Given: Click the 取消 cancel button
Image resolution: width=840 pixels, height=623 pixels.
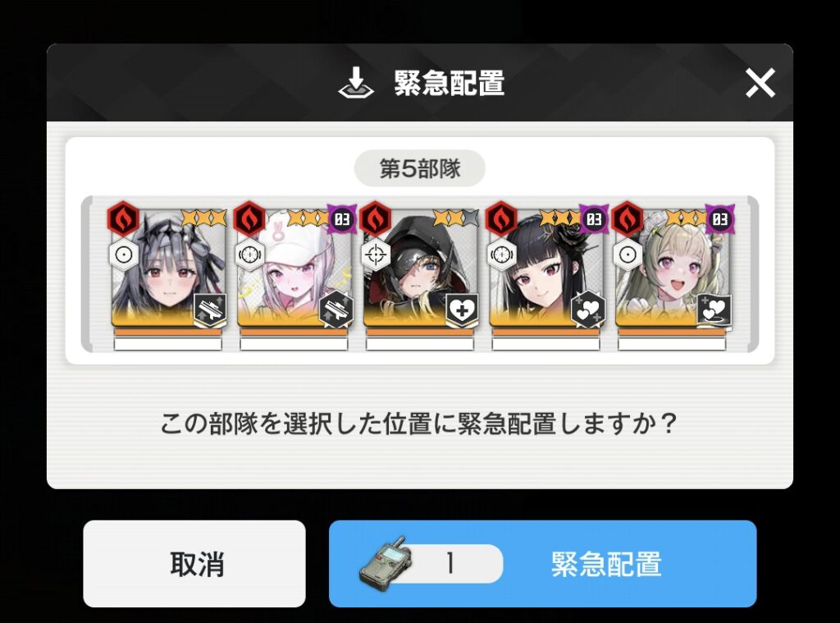Looking at the screenshot, I should pos(194,563).
